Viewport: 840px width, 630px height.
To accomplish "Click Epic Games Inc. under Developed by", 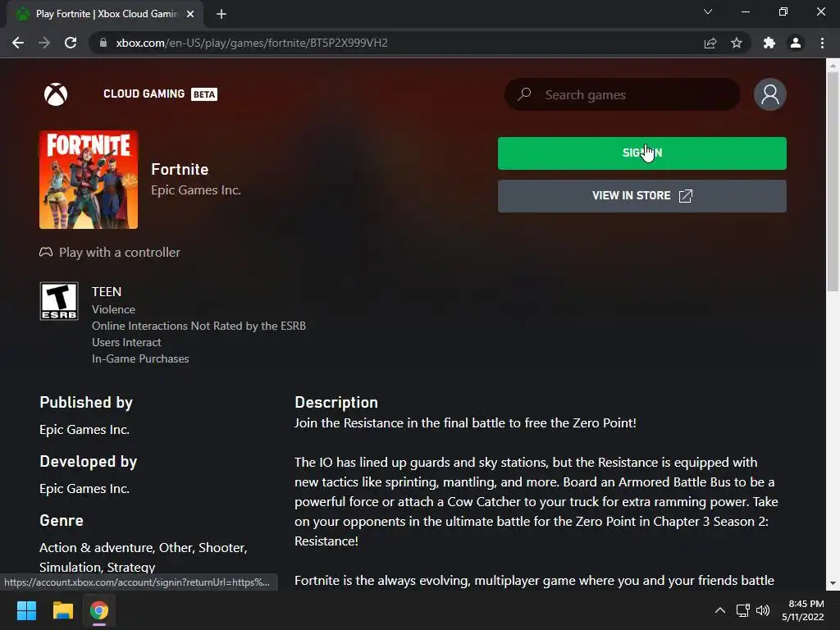I will click(x=84, y=489).
